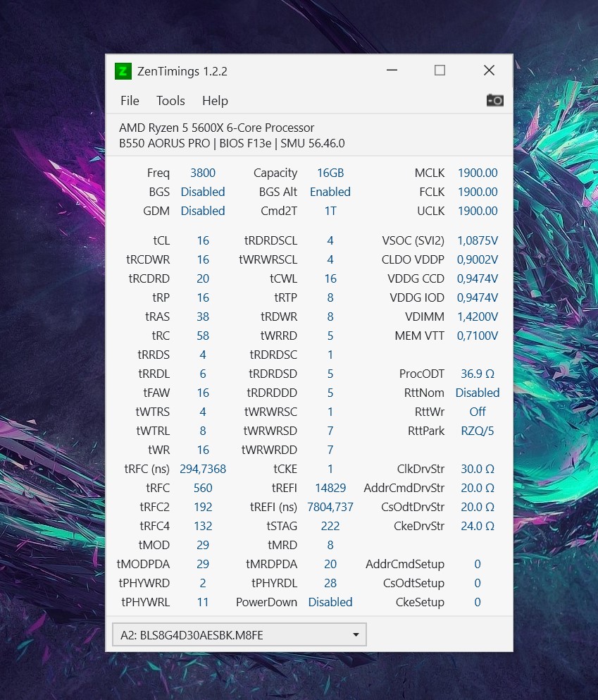The image size is (598, 700).
Task: Click the CkeDrvStr value 24.0 Ω
Action: coord(478,526)
